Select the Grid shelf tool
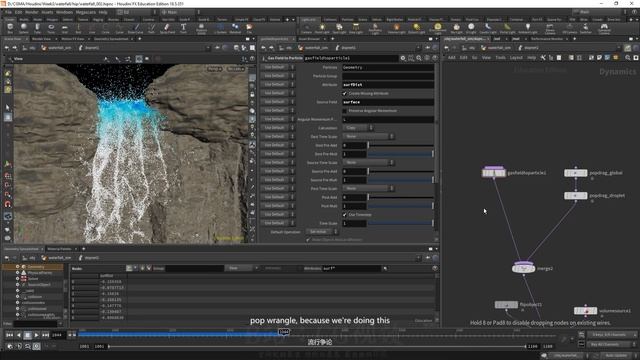This screenshot has height=360, width=640. pyautogui.click(x=64, y=28)
